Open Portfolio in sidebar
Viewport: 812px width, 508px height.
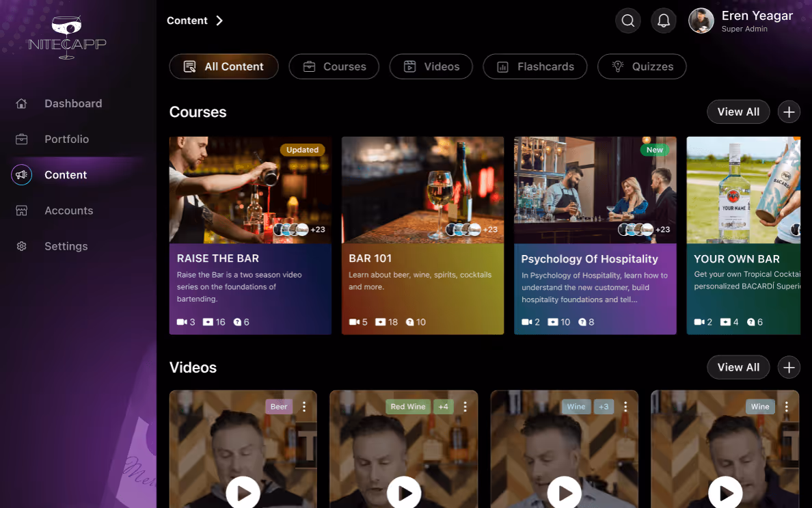click(x=67, y=139)
